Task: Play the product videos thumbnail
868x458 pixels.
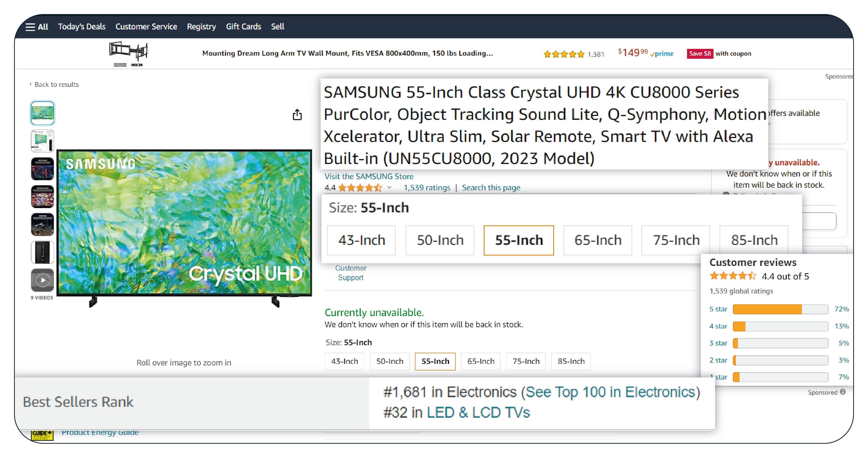Action: (x=43, y=280)
